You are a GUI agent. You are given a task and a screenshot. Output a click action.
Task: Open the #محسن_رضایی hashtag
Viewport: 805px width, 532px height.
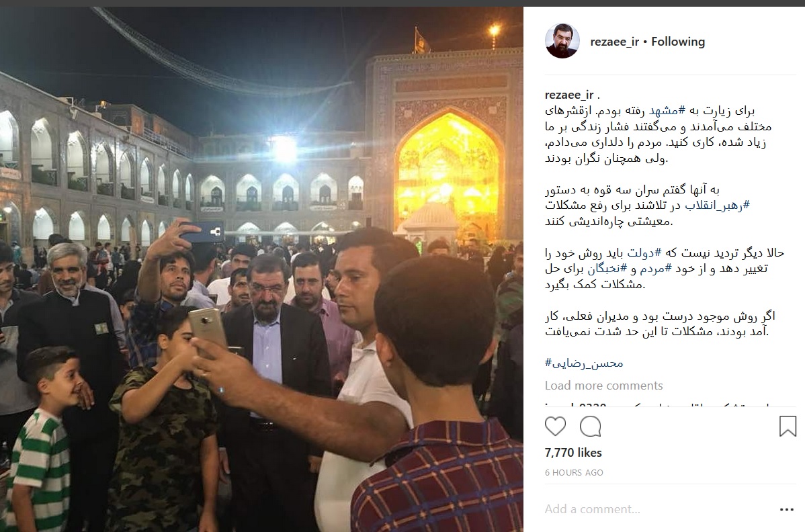click(x=584, y=363)
